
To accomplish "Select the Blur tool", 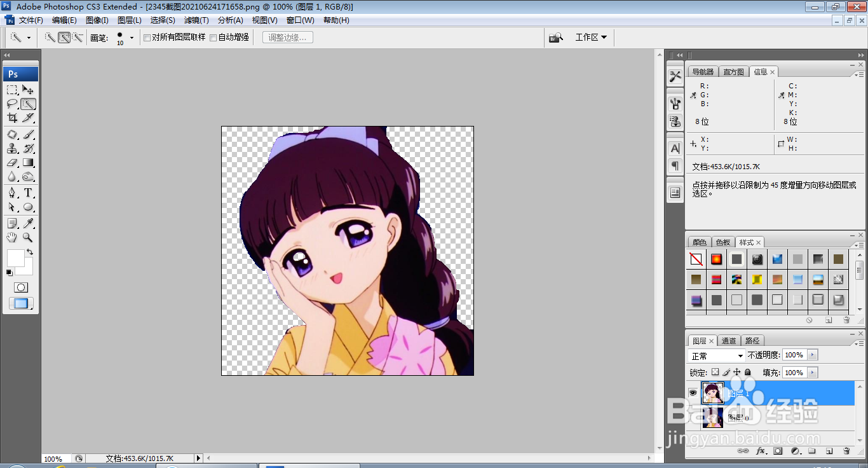I will (x=12, y=177).
